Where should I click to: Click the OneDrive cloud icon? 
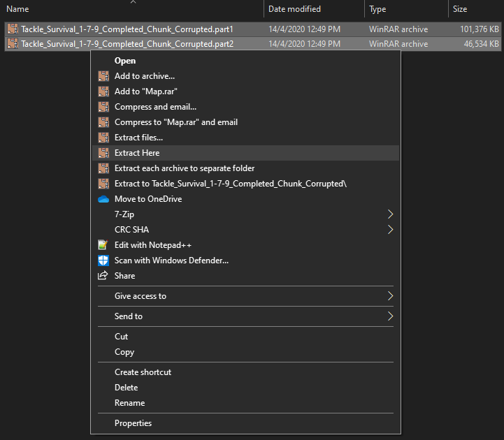click(x=103, y=199)
